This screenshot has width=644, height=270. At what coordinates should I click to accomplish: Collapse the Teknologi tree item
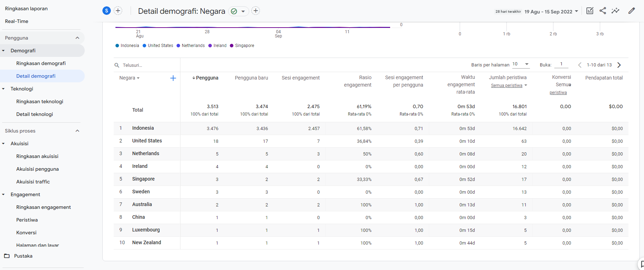click(4, 89)
